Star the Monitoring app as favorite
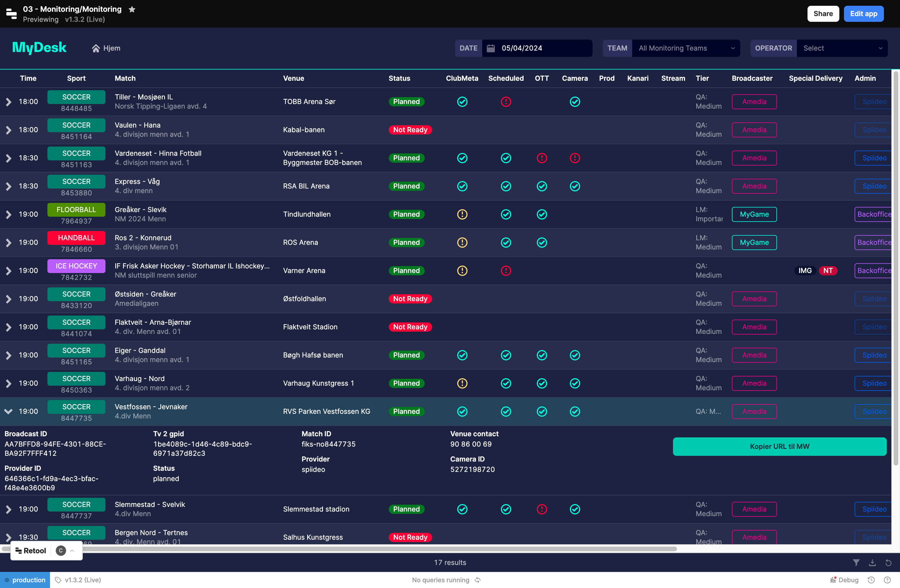 pyautogui.click(x=132, y=9)
